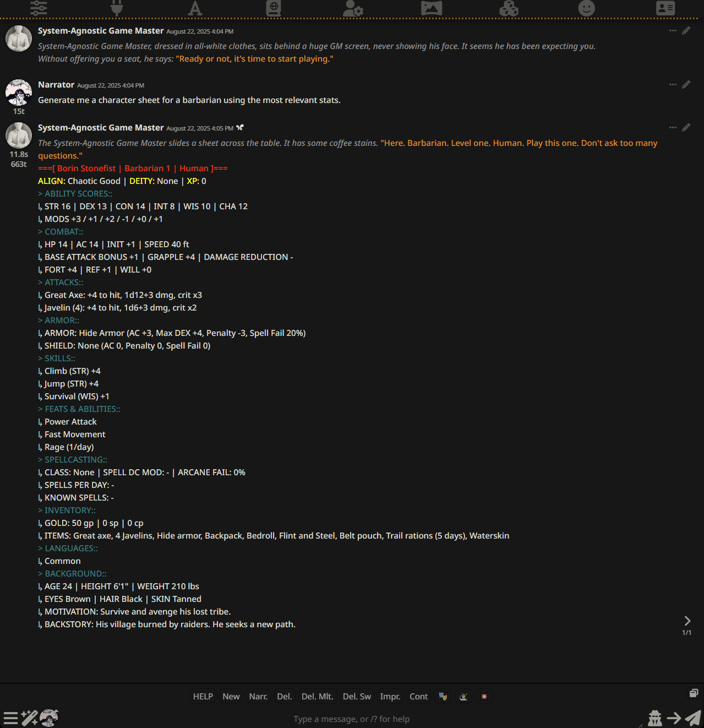Image resolution: width=704 pixels, height=728 pixels.
Task: Click the Impr. quick reply button
Action: (390, 697)
